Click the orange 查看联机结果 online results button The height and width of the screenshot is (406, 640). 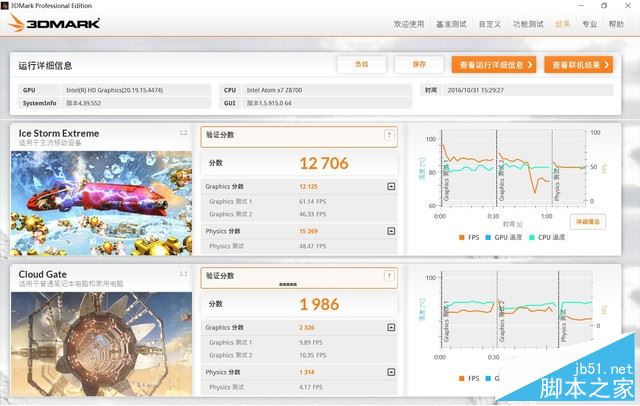pyautogui.click(x=579, y=64)
